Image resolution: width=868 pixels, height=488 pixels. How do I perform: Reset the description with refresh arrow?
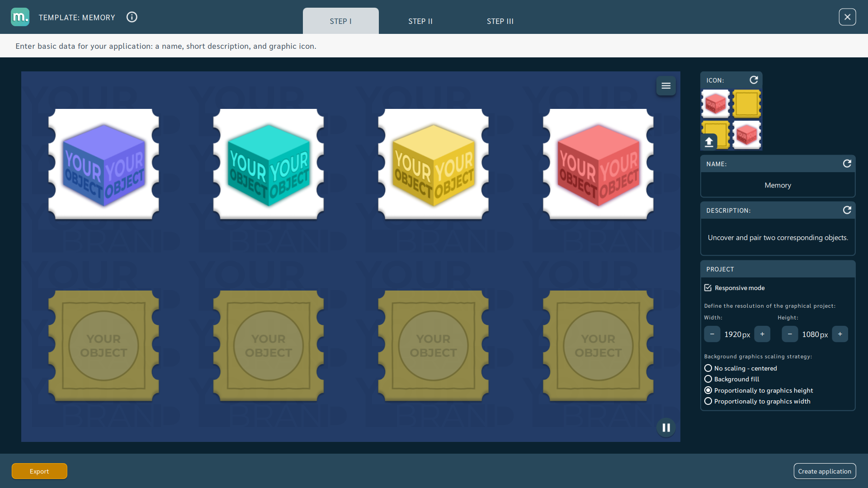(x=847, y=210)
